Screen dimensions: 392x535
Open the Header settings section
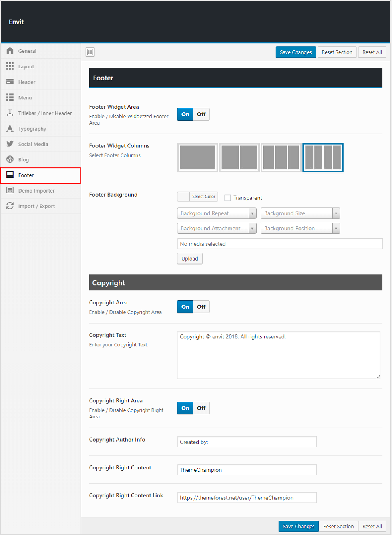pyautogui.click(x=27, y=82)
